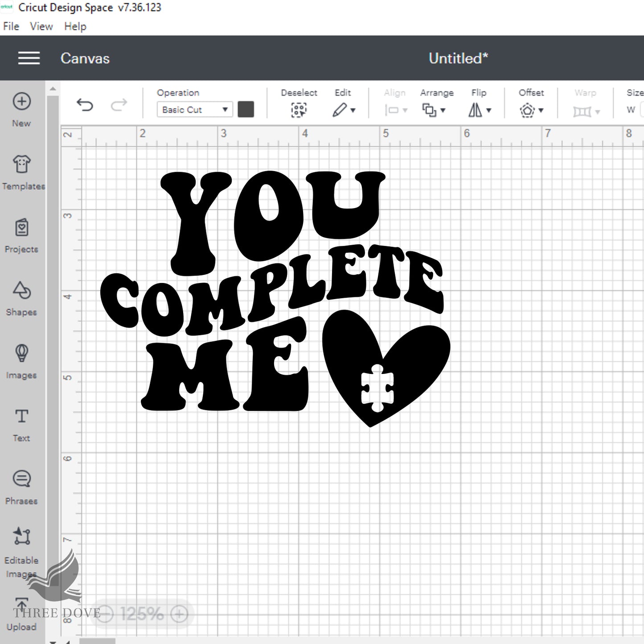Click the New project icon
Screen dimensions: 644x644
tap(21, 102)
